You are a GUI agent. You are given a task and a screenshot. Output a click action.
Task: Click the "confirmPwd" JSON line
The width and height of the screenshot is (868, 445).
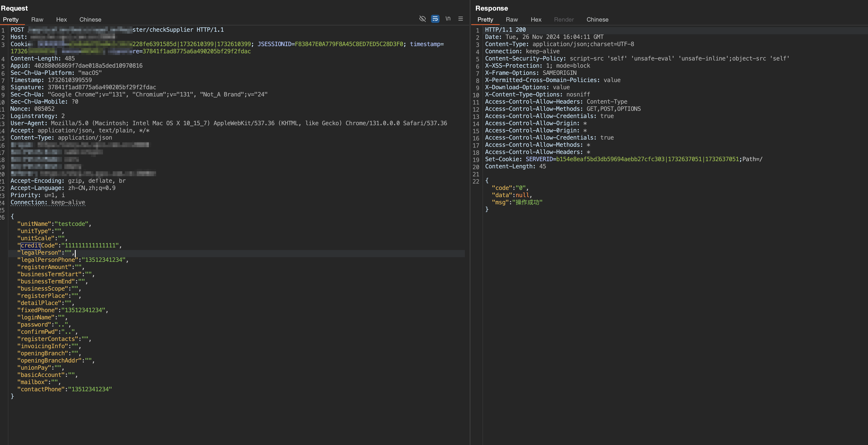coord(48,331)
